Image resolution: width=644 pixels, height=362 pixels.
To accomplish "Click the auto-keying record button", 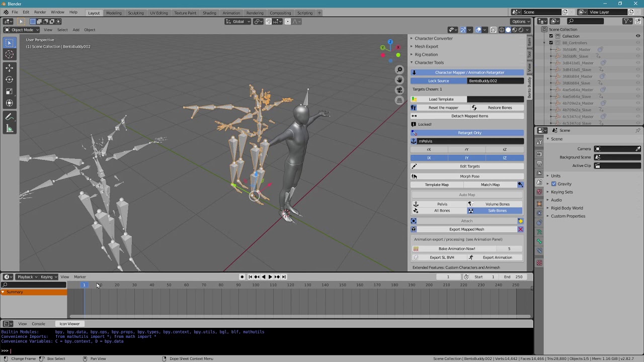I will pyautogui.click(x=242, y=277).
